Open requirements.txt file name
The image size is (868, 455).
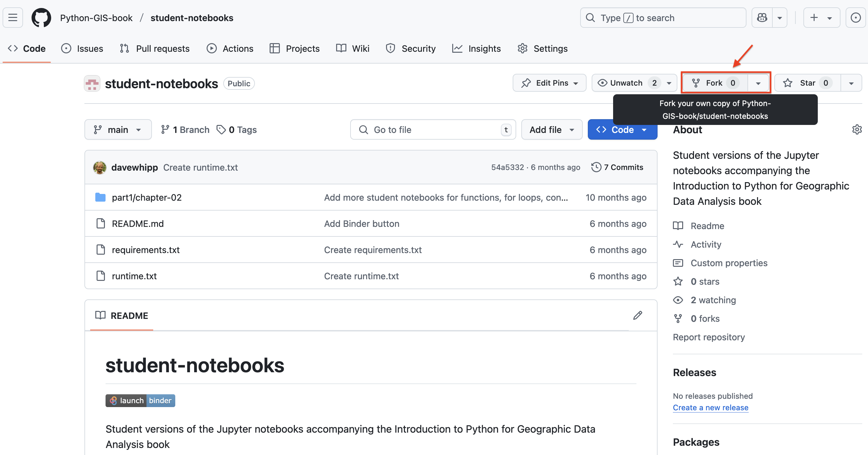pyautogui.click(x=146, y=250)
